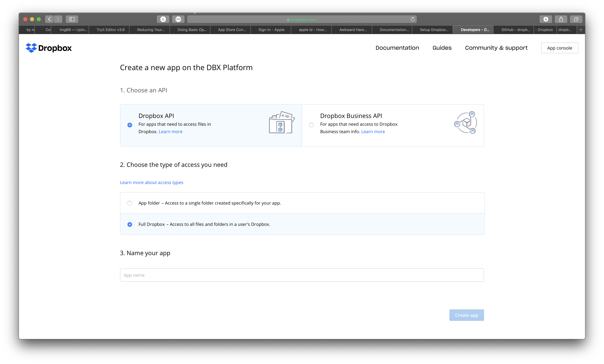Choose App folder access radio button
The width and height of the screenshot is (604, 364).
pos(130,203)
